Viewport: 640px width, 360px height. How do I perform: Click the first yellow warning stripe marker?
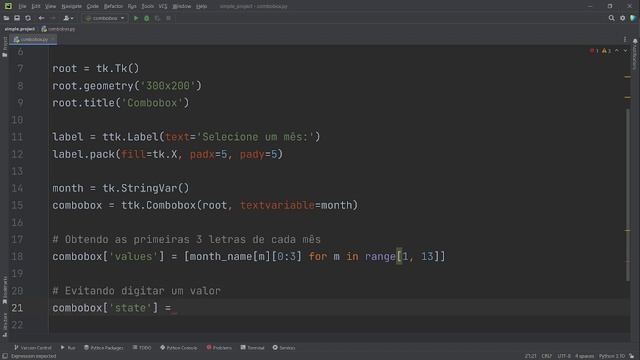pyautogui.click(x=627, y=77)
